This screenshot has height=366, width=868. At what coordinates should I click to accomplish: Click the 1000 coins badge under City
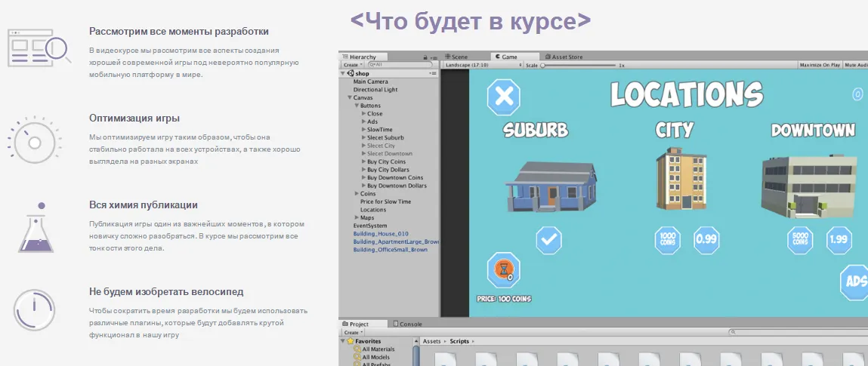[669, 240]
